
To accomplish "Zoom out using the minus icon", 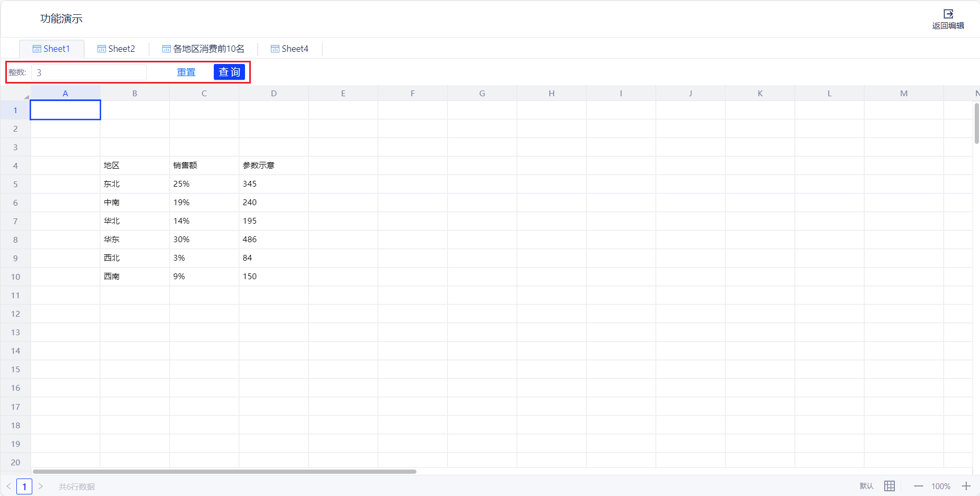I will (919, 486).
